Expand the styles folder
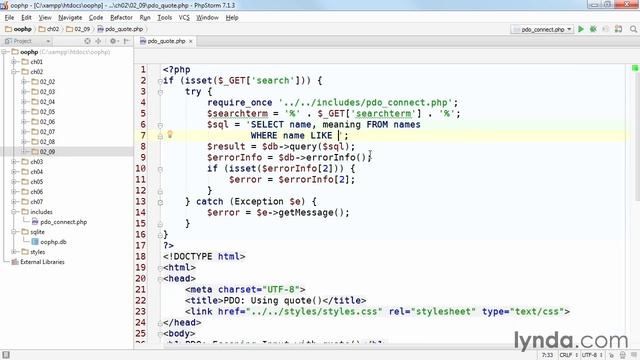 point(14,252)
